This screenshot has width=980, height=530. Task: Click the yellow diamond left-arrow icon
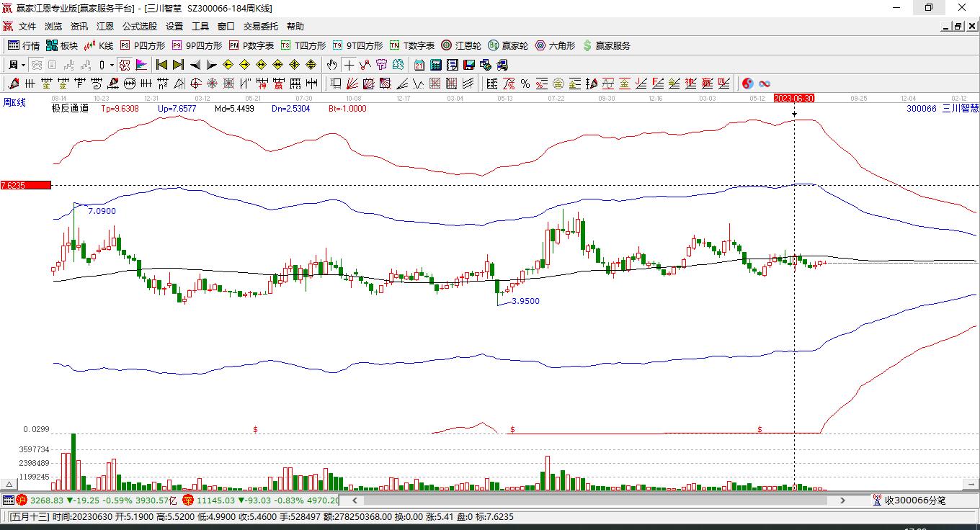coord(228,65)
